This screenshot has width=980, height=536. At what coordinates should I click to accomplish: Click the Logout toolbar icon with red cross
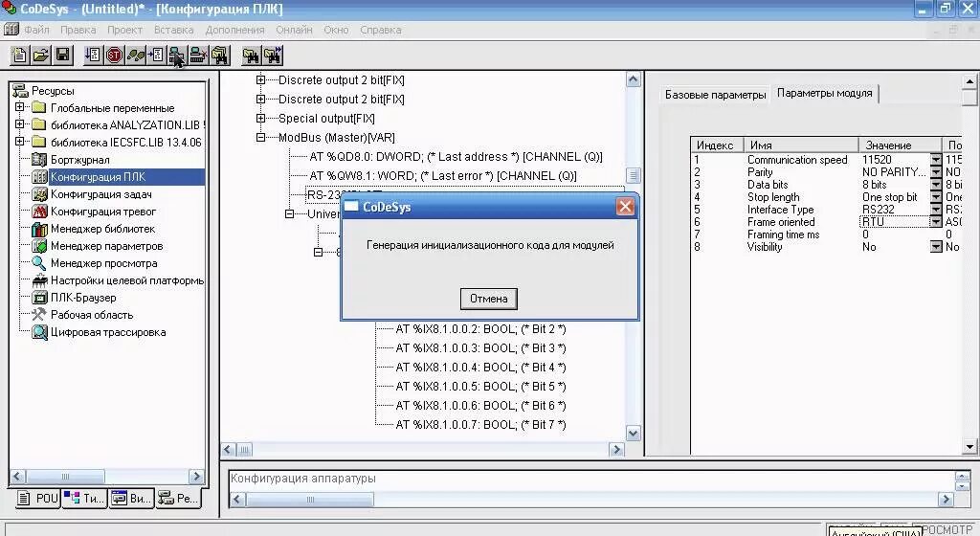coord(199,56)
